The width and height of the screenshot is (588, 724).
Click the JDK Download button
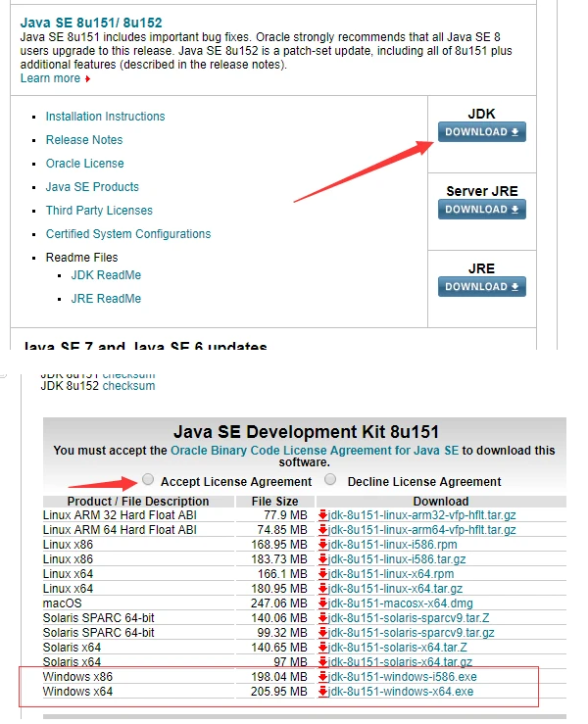482,132
